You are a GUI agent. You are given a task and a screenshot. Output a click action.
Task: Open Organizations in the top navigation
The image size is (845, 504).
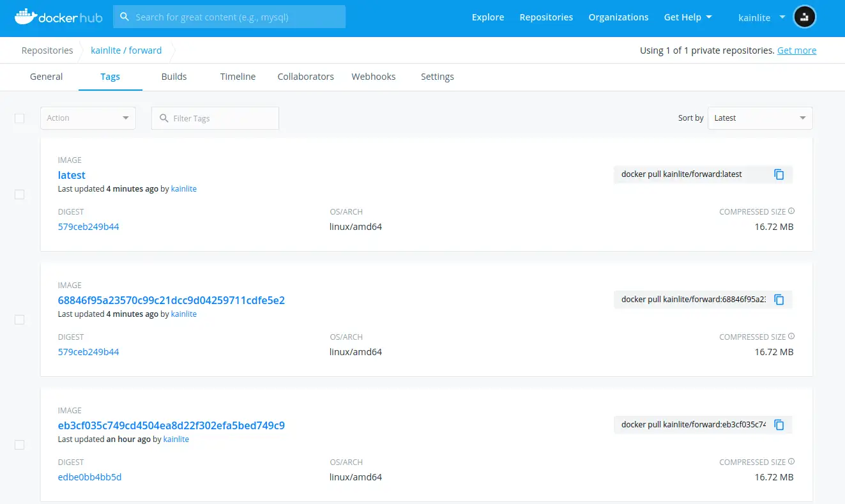coord(618,17)
